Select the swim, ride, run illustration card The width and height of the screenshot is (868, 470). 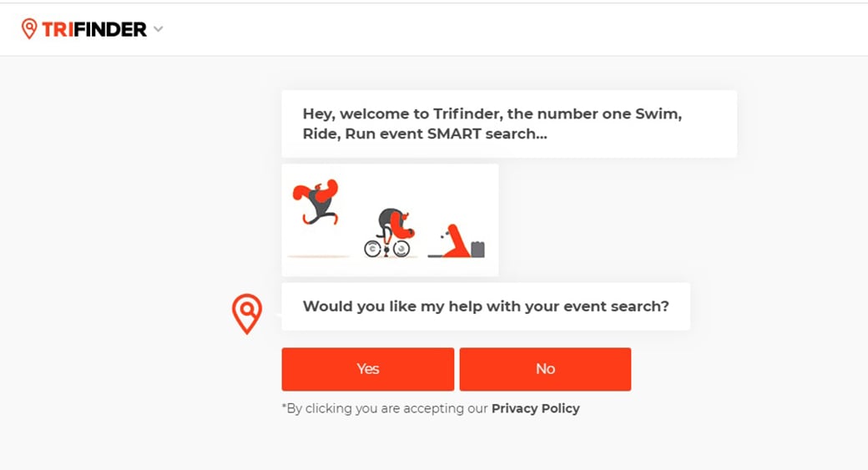pos(390,220)
